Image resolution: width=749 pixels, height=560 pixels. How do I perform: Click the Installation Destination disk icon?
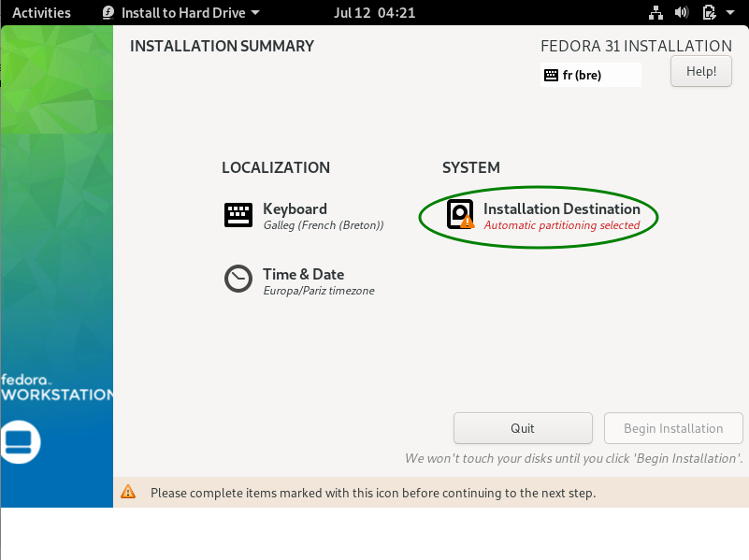pyautogui.click(x=460, y=214)
